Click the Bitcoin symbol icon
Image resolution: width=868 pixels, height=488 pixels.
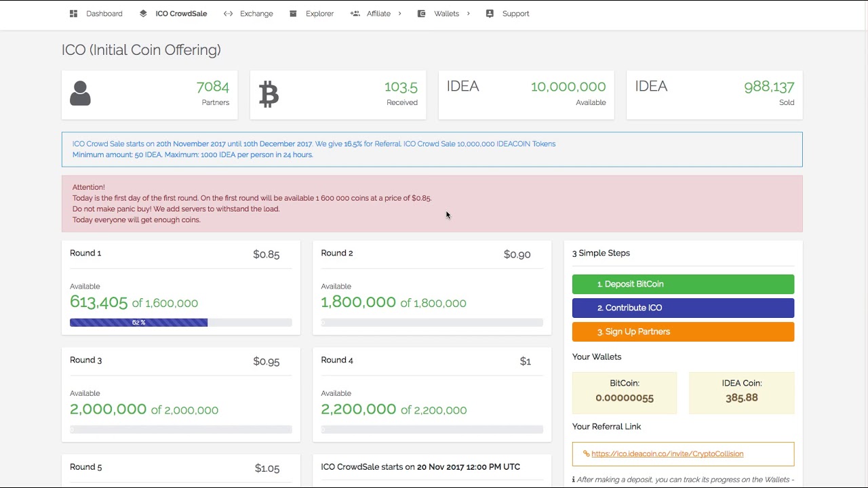(x=269, y=94)
